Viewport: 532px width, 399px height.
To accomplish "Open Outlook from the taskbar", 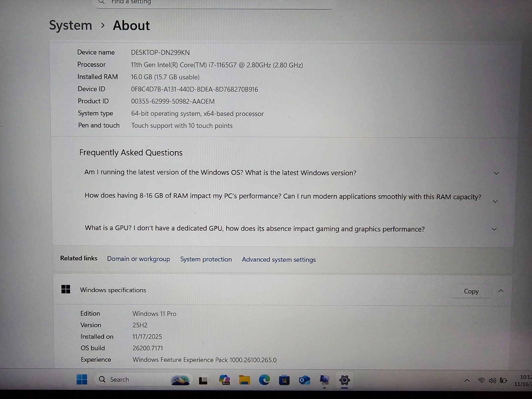I will click(304, 380).
